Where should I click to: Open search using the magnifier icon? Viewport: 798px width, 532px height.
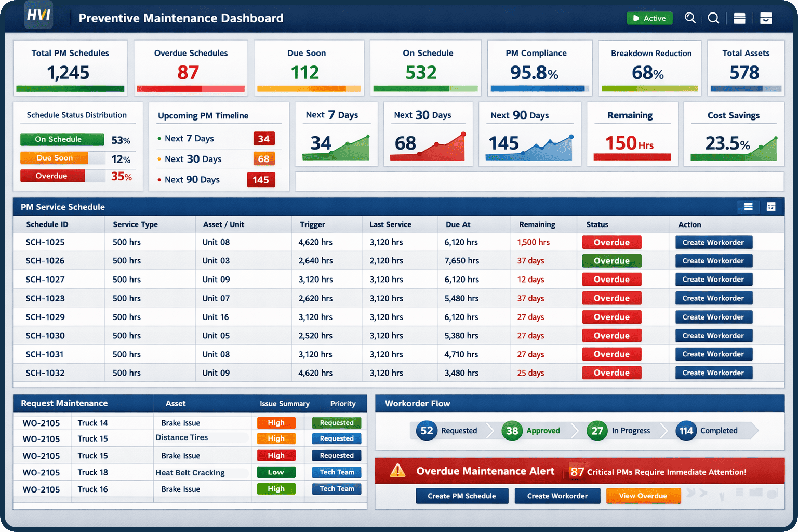pos(690,18)
